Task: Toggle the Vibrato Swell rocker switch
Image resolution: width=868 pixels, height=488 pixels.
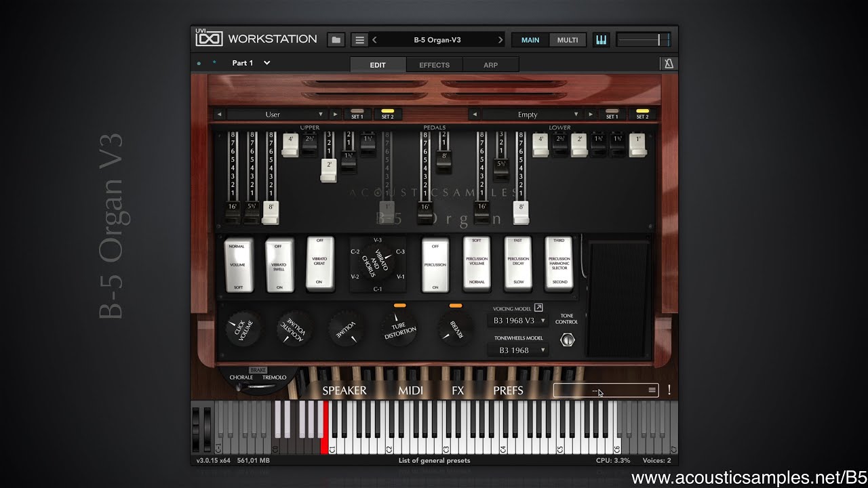Action: click(278, 265)
